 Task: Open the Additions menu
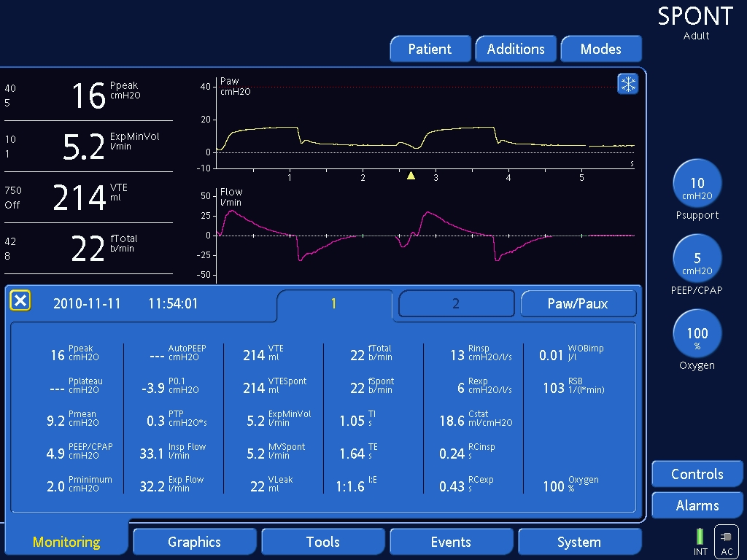pos(516,49)
